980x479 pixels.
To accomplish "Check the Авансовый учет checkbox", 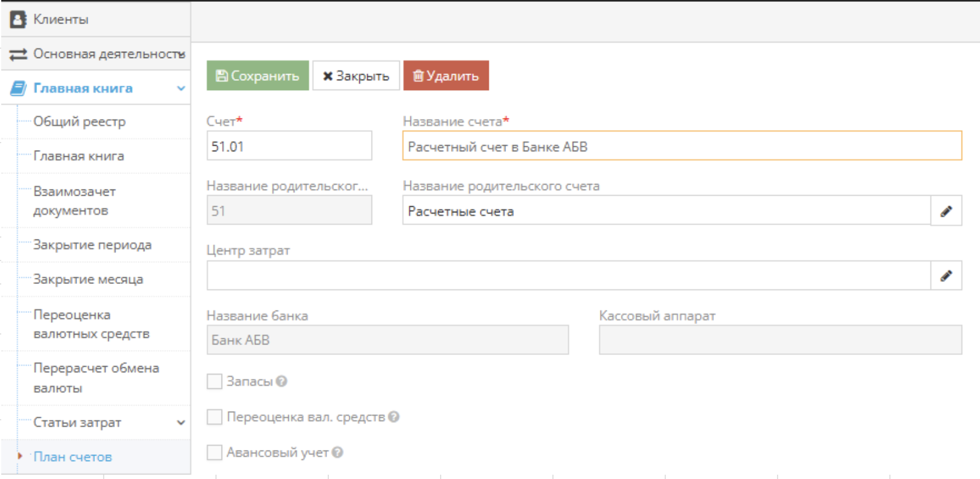I will 215,452.
